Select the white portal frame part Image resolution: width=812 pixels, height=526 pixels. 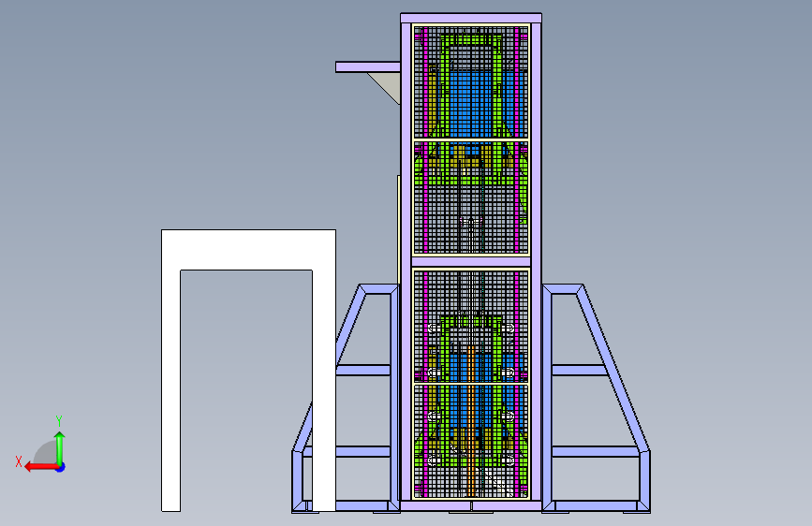(248, 250)
